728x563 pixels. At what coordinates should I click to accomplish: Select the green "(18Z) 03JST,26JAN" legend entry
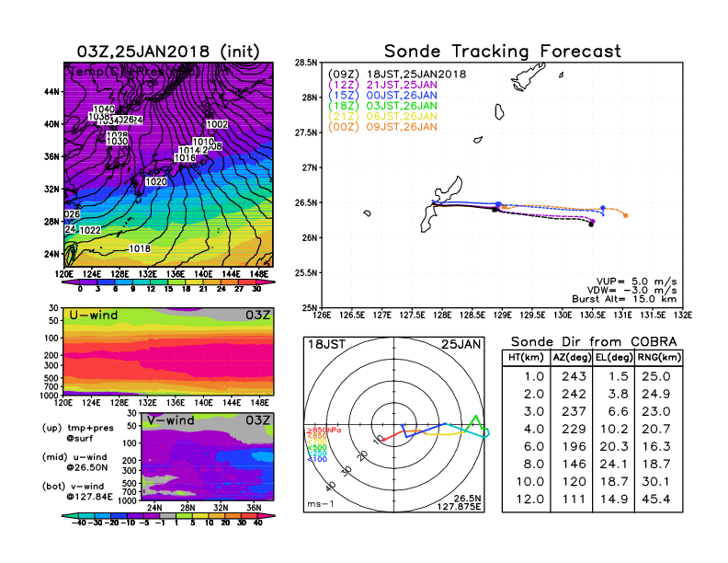point(382,106)
